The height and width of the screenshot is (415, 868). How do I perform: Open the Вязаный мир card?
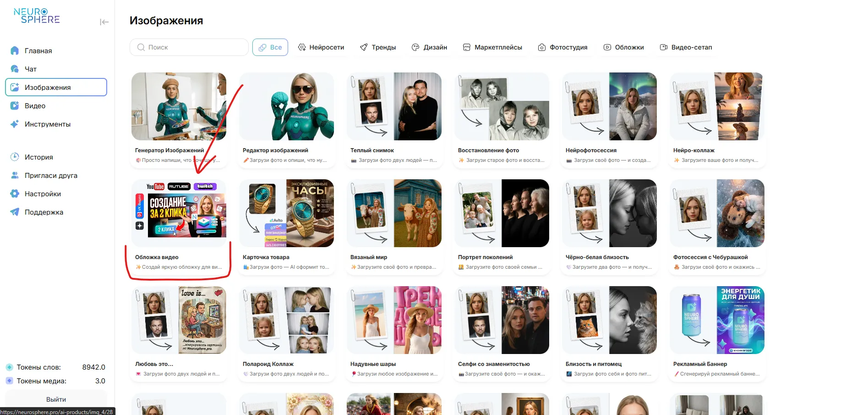(394, 226)
